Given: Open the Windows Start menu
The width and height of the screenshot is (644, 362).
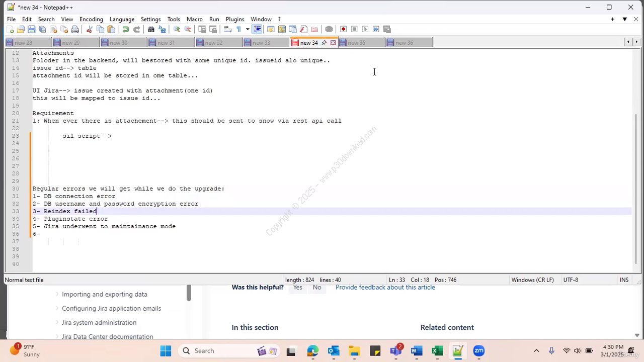Looking at the screenshot, I should [x=166, y=351].
